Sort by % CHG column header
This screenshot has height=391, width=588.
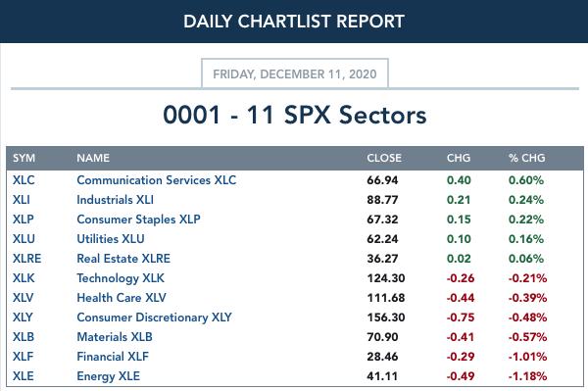(527, 158)
